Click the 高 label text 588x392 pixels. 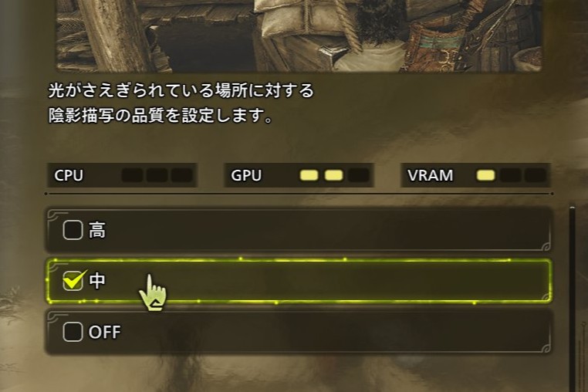pos(97,230)
